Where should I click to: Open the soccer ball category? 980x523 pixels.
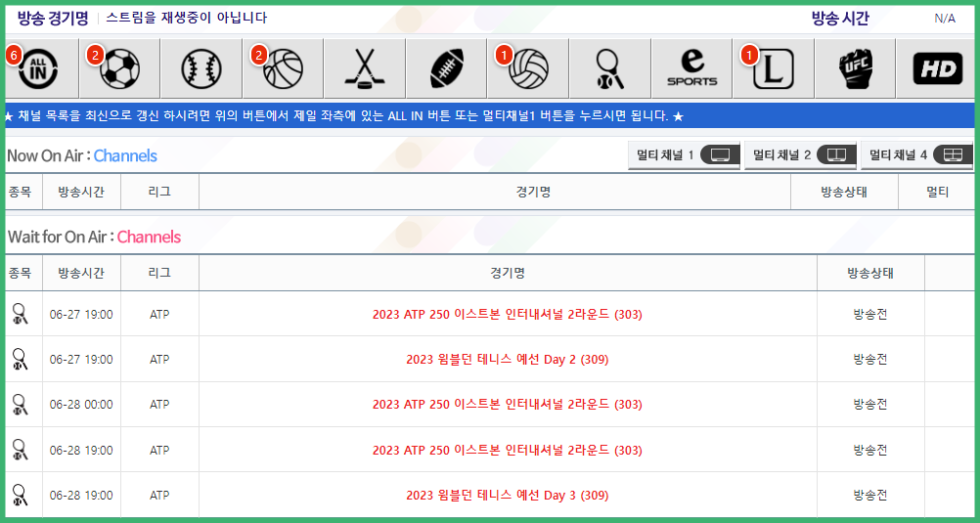pos(120,68)
